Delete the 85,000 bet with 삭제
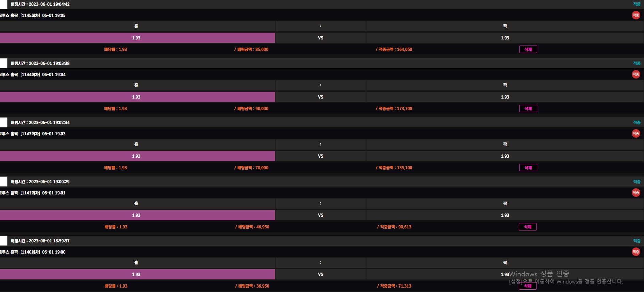 coord(528,49)
